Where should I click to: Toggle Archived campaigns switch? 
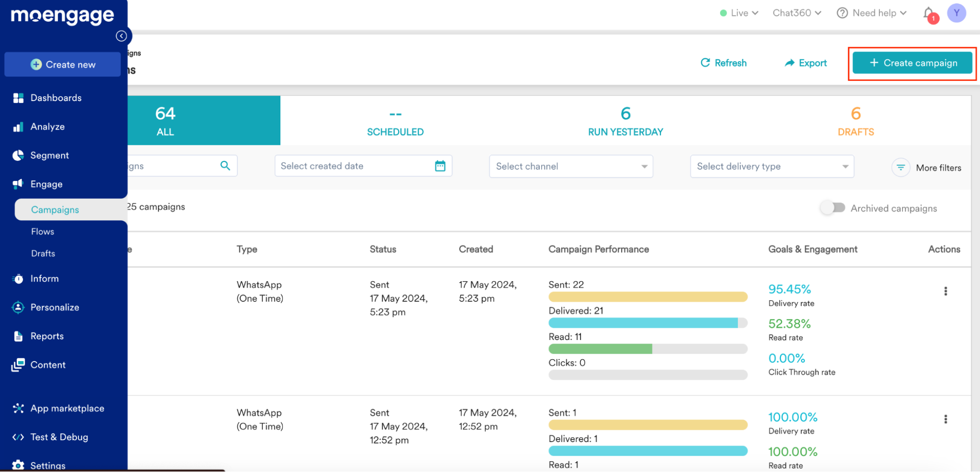coord(833,208)
